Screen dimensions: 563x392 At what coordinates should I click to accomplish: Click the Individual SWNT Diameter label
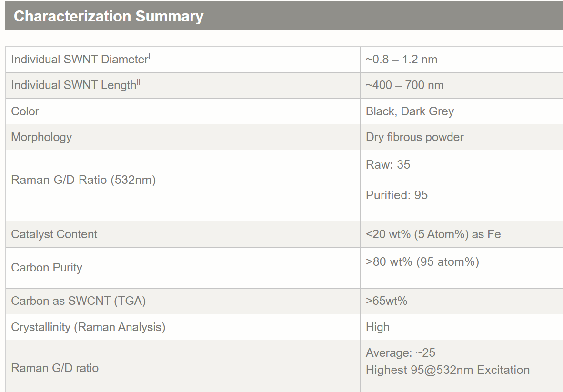pyautogui.click(x=79, y=60)
